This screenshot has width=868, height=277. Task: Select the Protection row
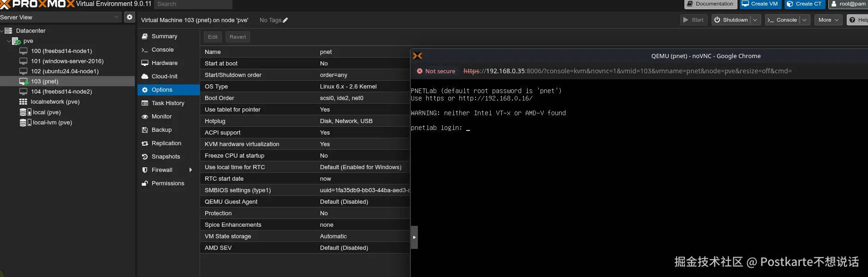coord(305,213)
